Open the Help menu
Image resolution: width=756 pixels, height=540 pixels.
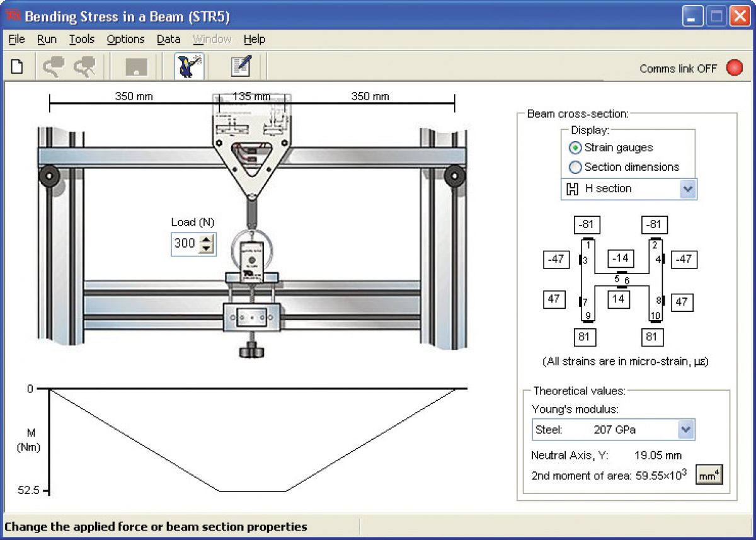pyautogui.click(x=255, y=39)
